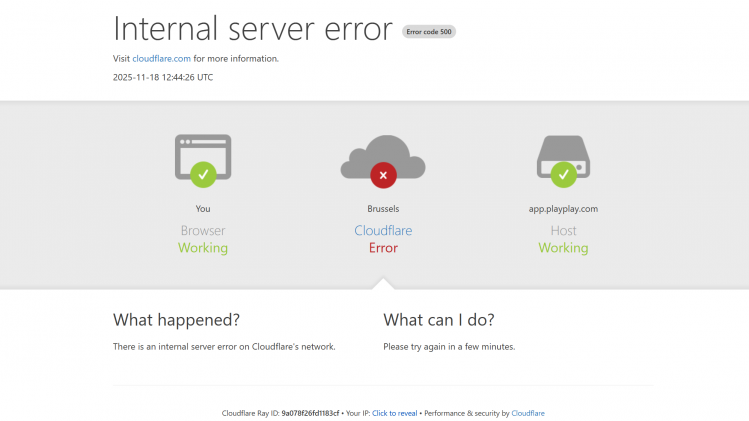Open the Cloudflare link in the footer
Viewport: 749px width, 421px height.
click(x=528, y=413)
